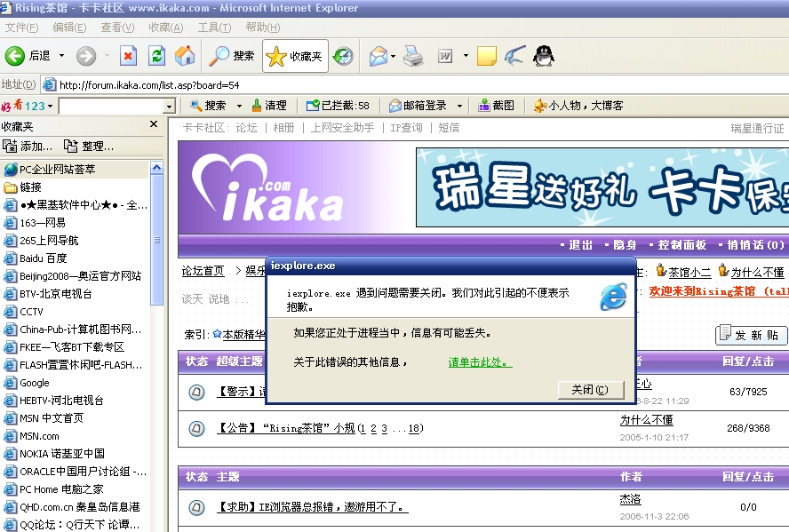Image resolution: width=789 pixels, height=532 pixels.
Task: Open the yellow note icon
Action: coord(487,56)
